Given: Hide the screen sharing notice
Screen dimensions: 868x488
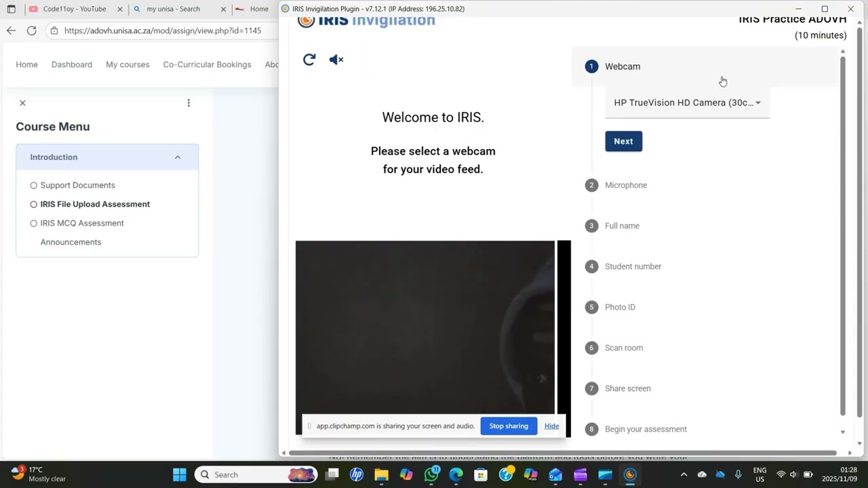Looking at the screenshot, I should tap(551, 426).
